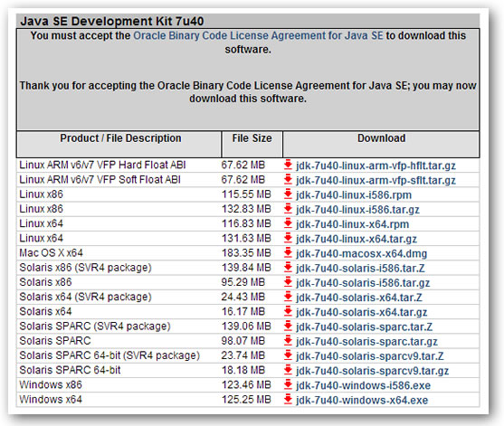Viewport: 504px width, 426px height.
Task: Click 'Solaris x64 (SVR4 package)' text
Action: 85,297
